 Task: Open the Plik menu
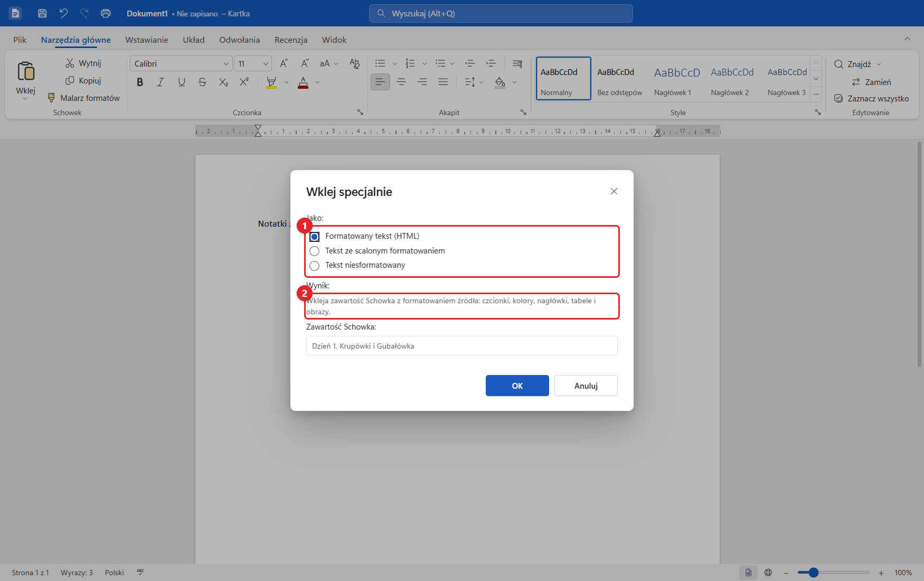coord(20,40)
